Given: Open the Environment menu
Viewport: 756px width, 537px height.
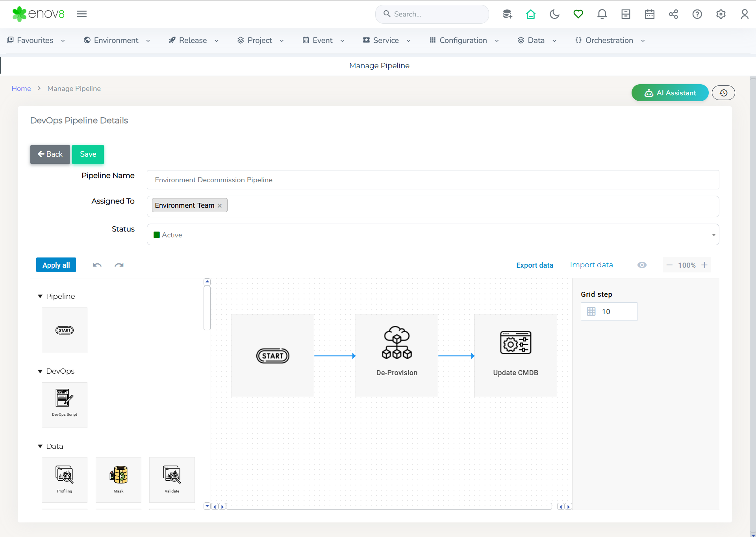Looking at the screenshot, I should click(117, 40).
